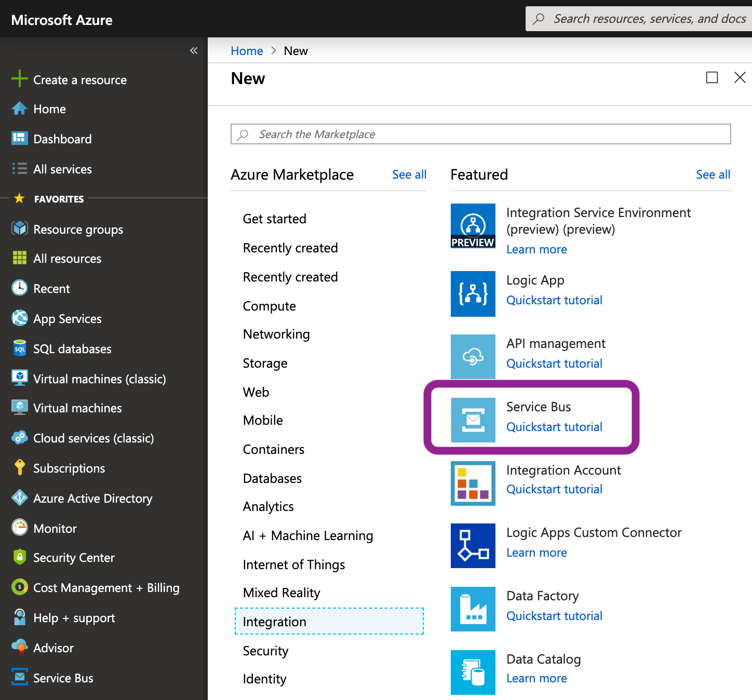
Task: Click See all next to Featured
Action: pyautogui.click(x=713, y=174)
